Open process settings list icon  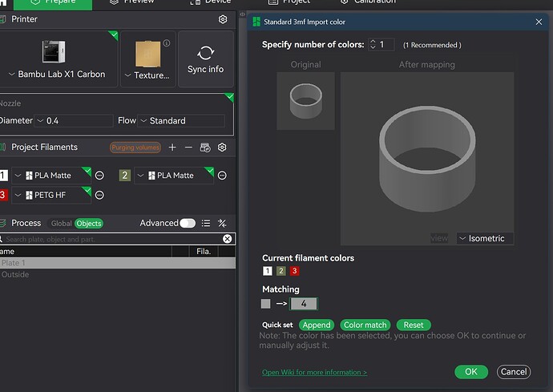point(206,223)
